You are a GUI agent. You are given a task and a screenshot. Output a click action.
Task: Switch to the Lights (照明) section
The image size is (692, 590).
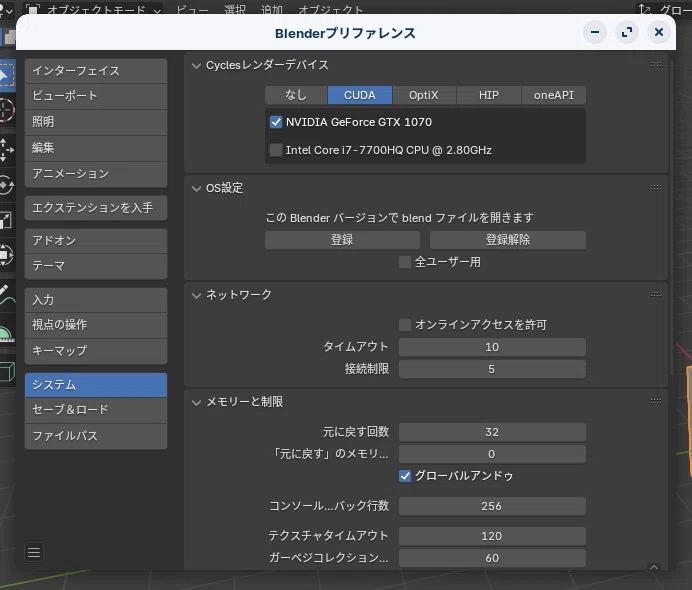point(96,122)
